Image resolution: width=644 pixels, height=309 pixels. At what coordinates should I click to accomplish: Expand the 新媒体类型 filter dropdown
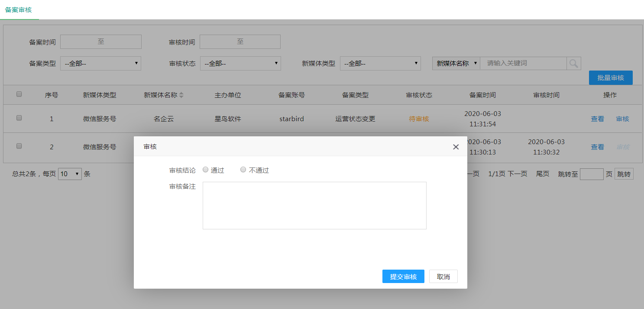pyautogui.click(x=380, y=63)
